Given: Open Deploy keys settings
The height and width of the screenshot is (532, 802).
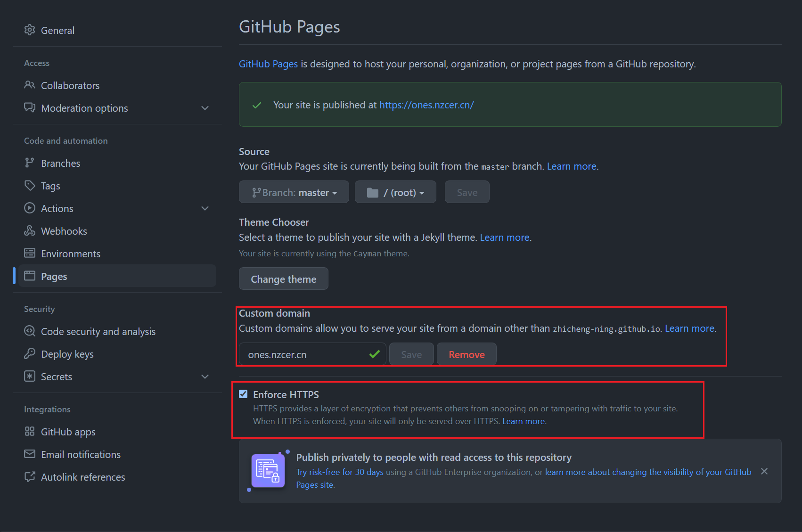Looking at the screenshot, I should click(x=67, y=354).
